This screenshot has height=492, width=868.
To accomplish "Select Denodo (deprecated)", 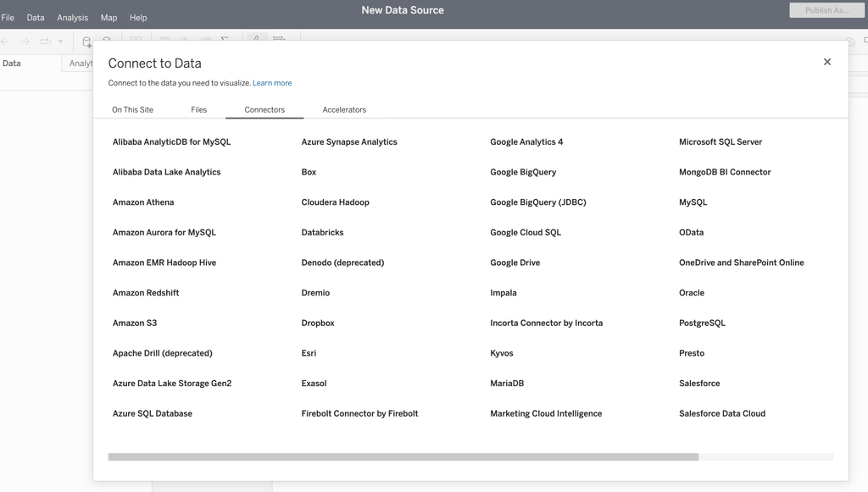I will coord(342,263).
